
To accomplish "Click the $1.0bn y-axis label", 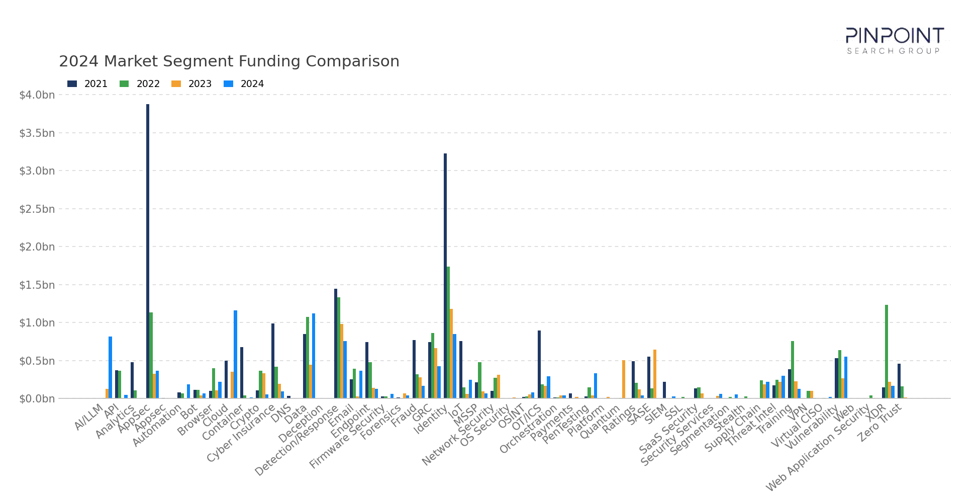I will click(37, 323).
